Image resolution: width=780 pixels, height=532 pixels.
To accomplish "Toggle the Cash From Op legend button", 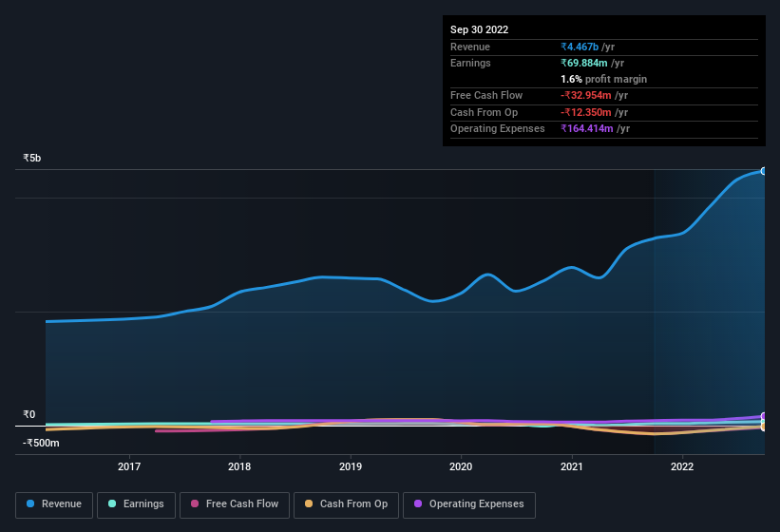I will (346, 504).
